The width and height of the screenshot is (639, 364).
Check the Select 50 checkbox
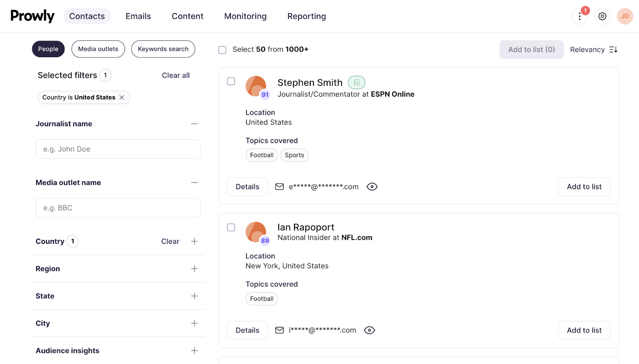[222, 49]
